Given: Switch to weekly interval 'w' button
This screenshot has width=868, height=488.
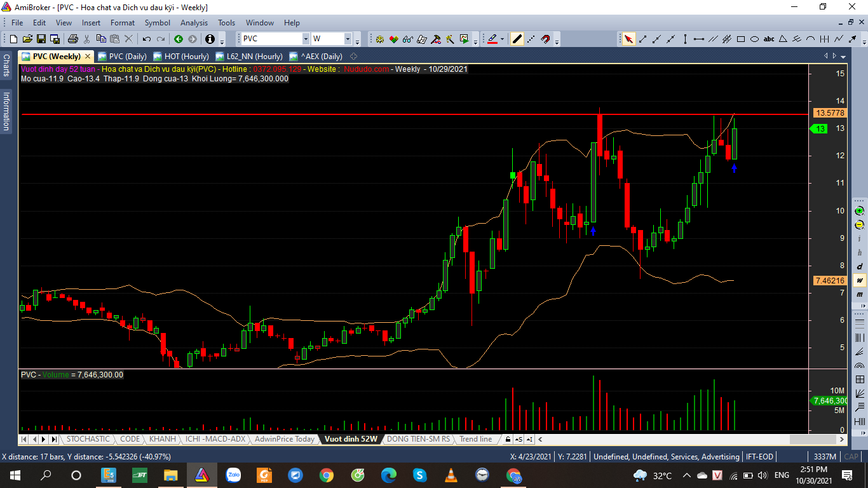Looking at the screenshot, I should (x=860, y=280).
